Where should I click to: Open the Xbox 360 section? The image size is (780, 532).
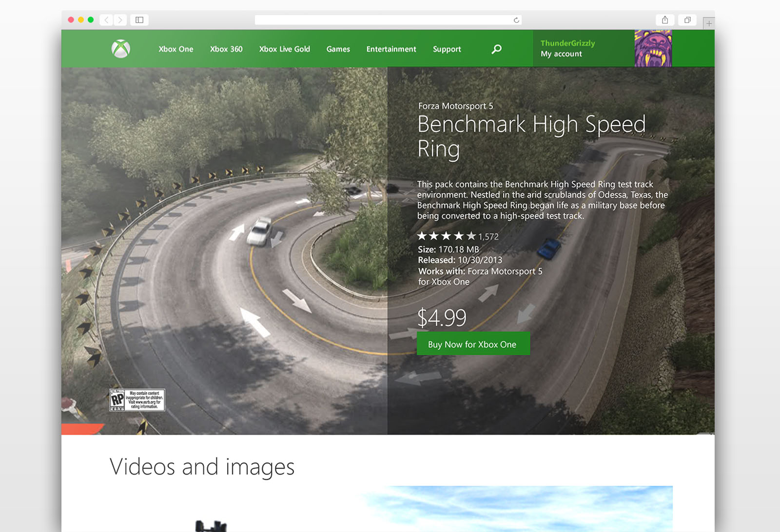click(x=226, y=49)
